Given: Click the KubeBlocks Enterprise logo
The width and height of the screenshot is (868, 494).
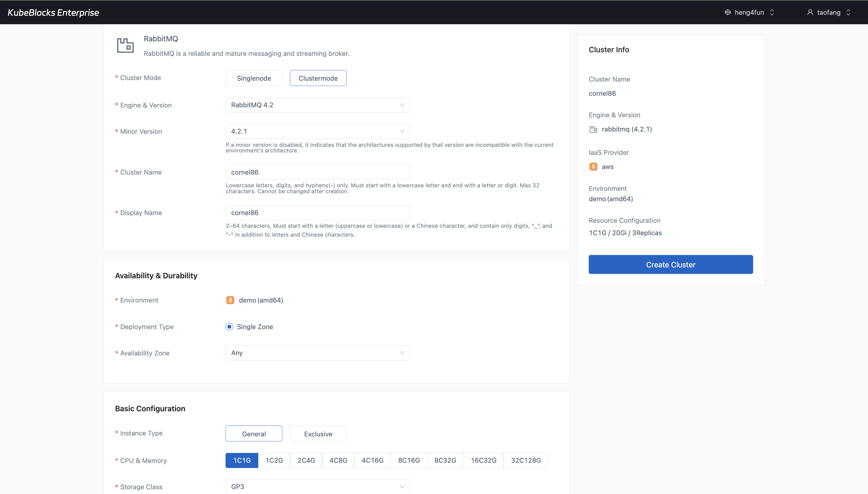Looking at the screenshot, I should pos(53,12).
